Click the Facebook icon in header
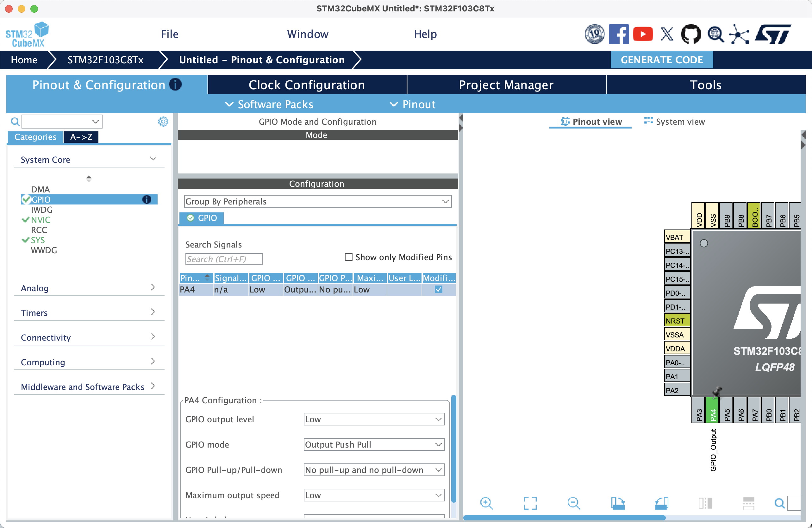Screen dimensions: 812x528 click(618, 34)
